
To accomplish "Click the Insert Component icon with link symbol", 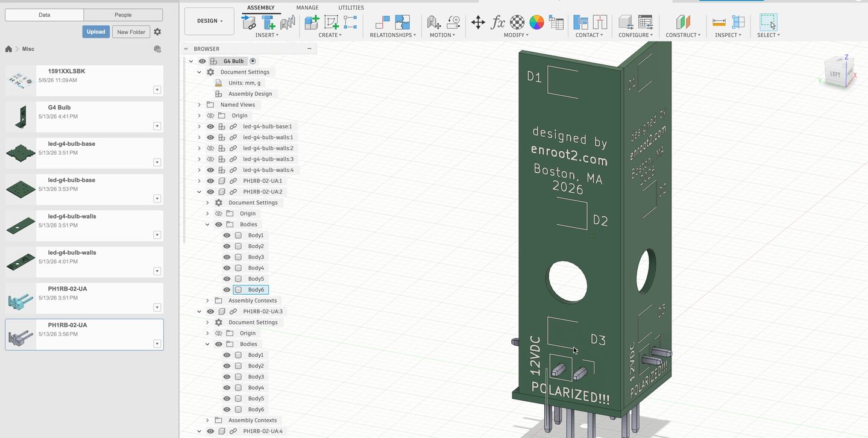I will (249, 22).
